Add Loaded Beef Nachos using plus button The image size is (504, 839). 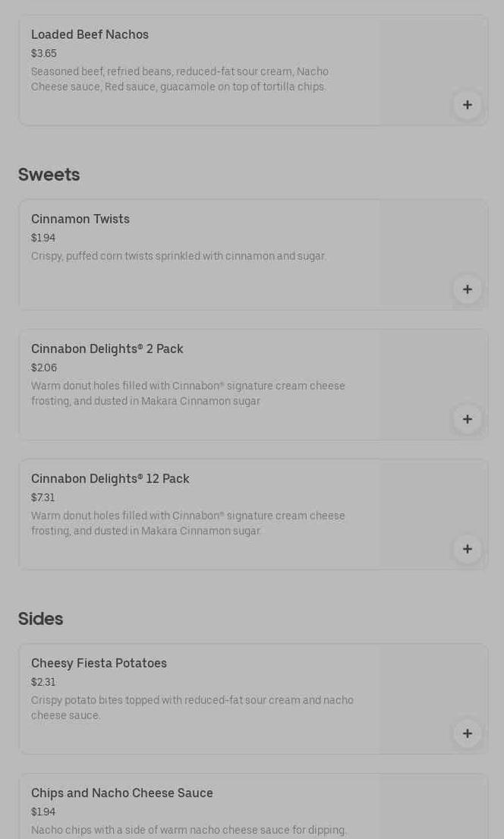(x=467, y=105)
